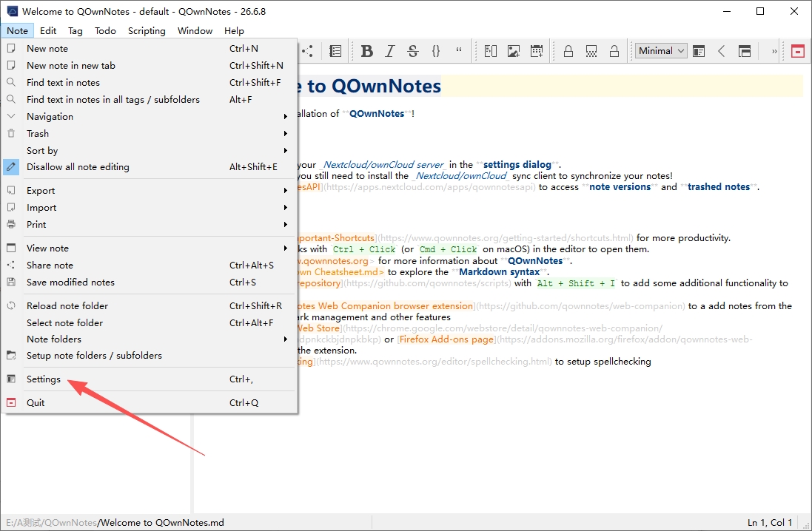Image resolution: width=812 pixels, height=531 pixels.
Task: Expand the View note submenu
Action: click(x=149, y=248)
